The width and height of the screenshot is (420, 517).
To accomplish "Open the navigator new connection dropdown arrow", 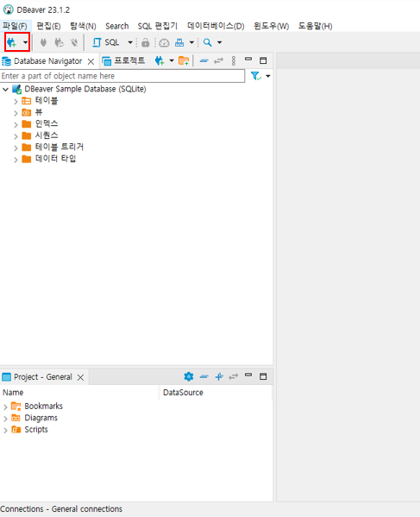I will click(x=172, y=60).
